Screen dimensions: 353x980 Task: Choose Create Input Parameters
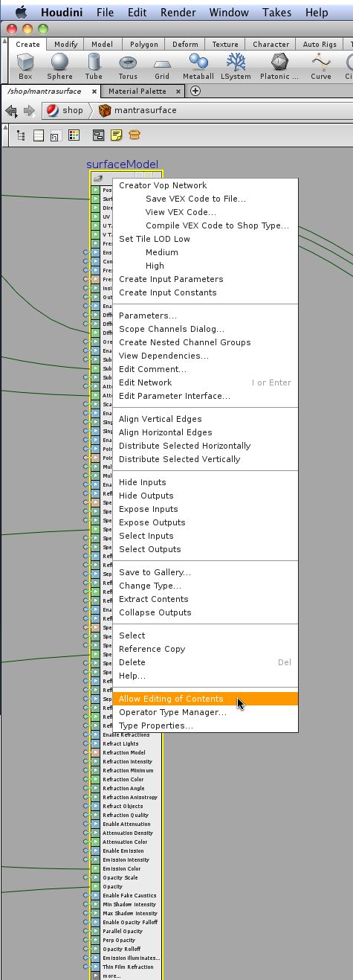click(205, 279)
